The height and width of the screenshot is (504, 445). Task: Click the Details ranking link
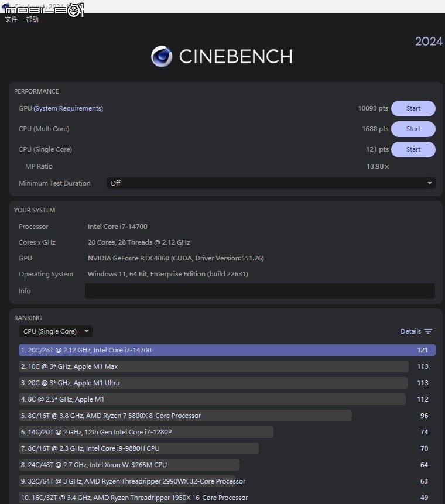coord(410,331)
